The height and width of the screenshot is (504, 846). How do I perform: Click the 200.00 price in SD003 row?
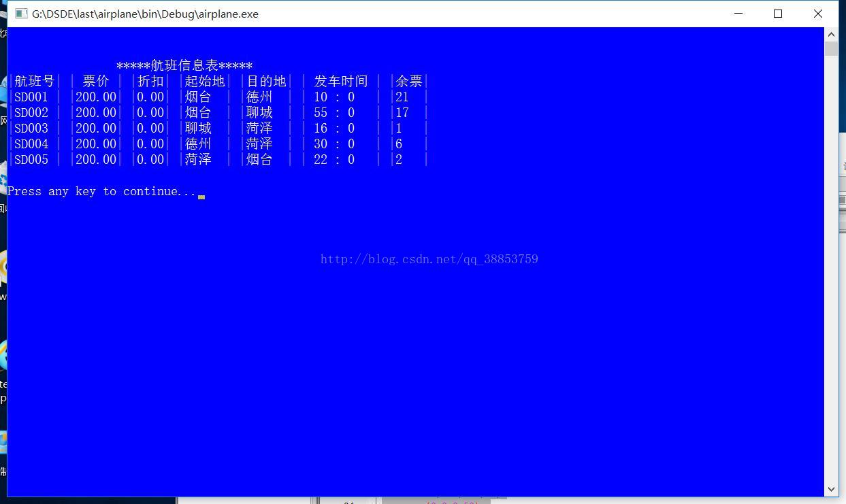tap(96, 128)
